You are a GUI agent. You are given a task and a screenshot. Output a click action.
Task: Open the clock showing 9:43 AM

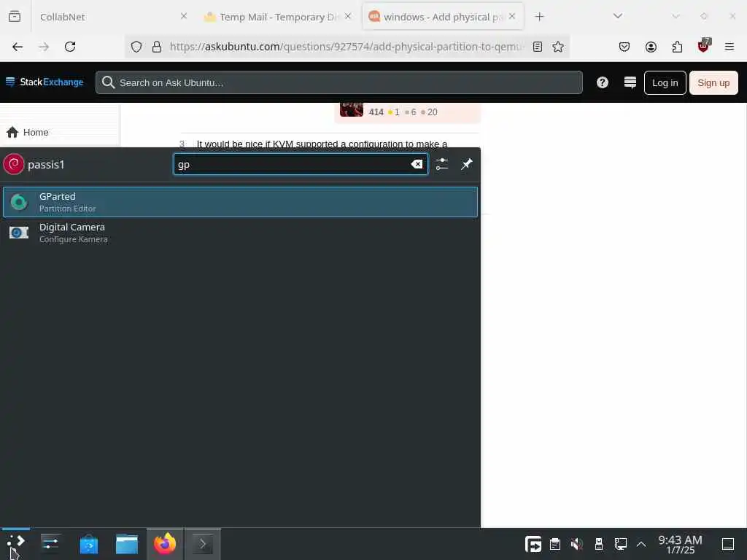coord(681,544)
